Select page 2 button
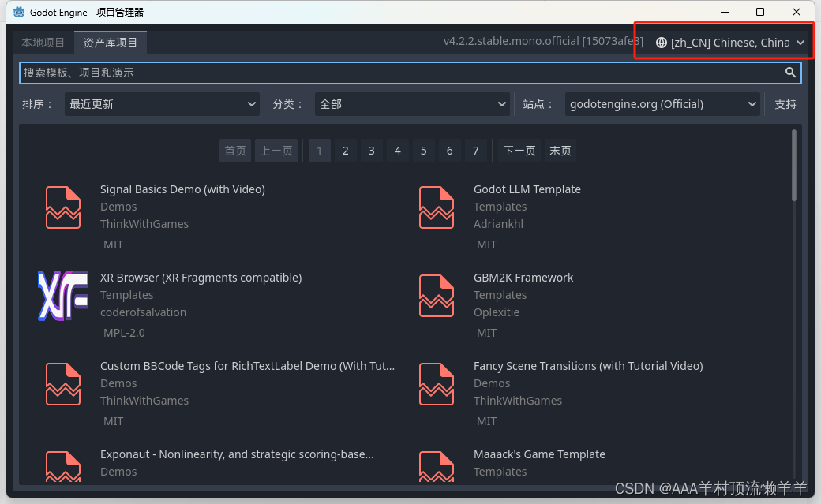The width and height of the screenshot is (821, 504). (346, 151)
